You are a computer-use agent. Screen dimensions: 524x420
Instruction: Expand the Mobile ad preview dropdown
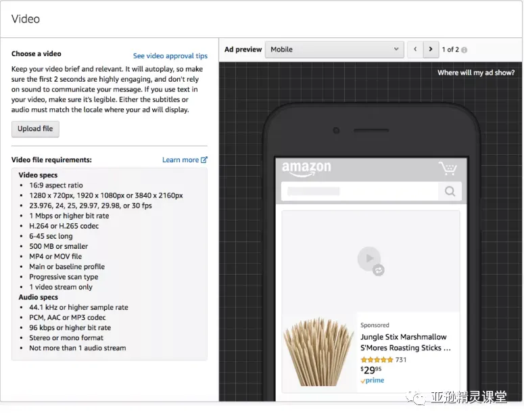point(335,49)
